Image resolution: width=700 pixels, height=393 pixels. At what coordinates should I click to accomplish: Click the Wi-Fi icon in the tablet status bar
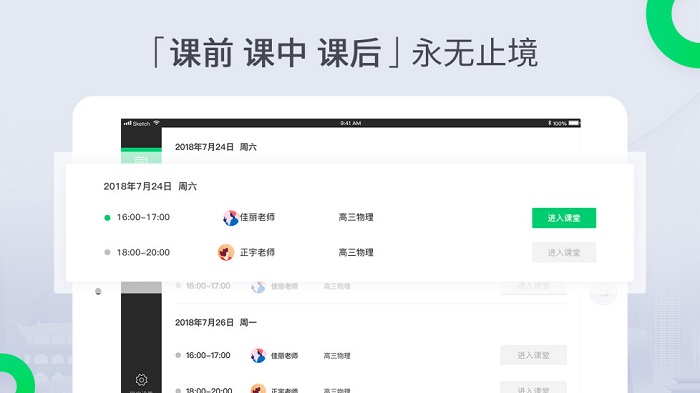tap(156, 122)
